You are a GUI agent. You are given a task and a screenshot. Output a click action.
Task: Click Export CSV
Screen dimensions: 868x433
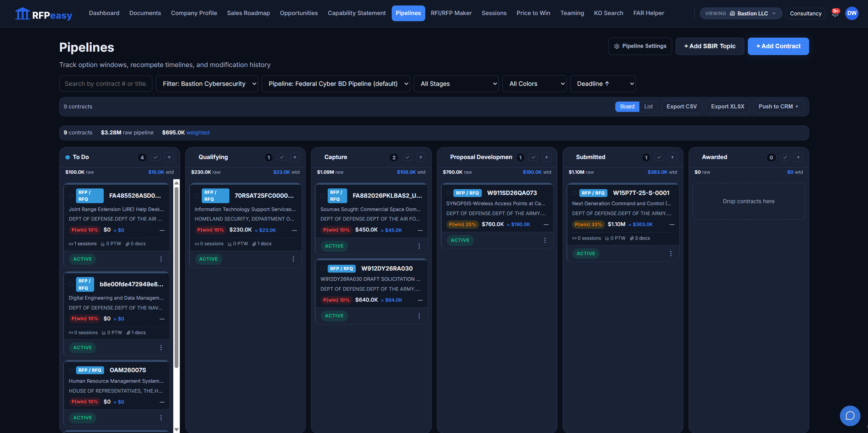tap(681, 106)
